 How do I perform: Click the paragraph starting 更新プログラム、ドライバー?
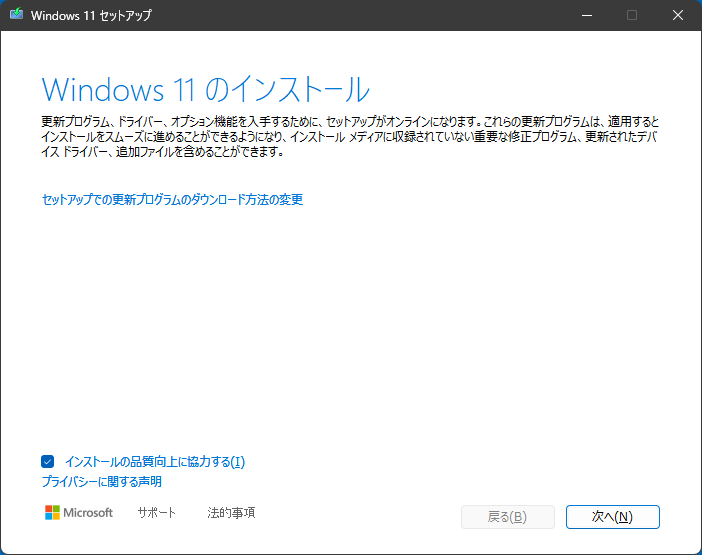(x=350, y=137)
